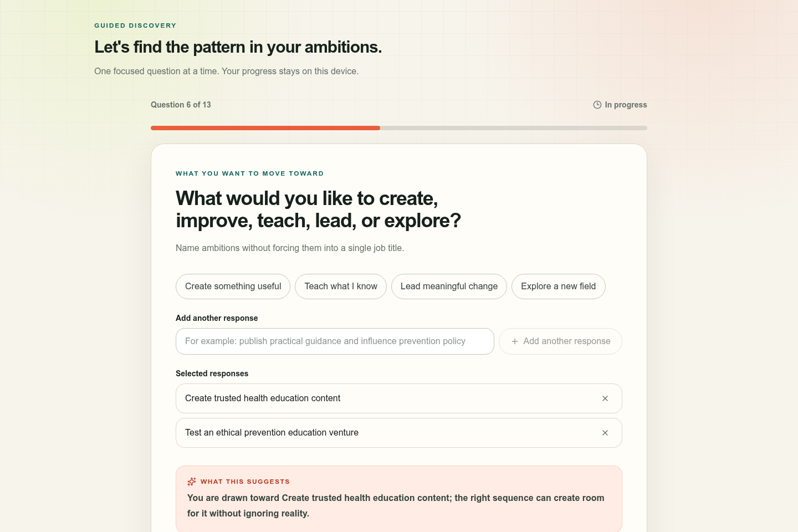
Task: Remove the 'Create trusted health education content' response
Action: [x=605, y=398]
